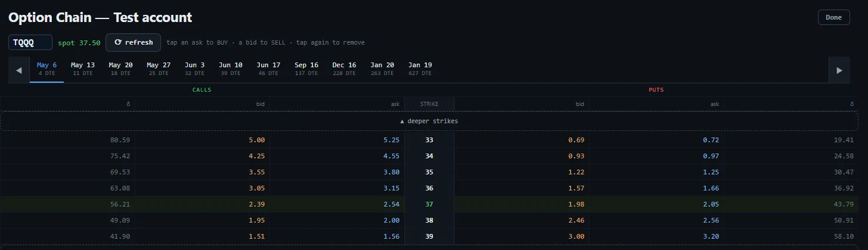Select the Dec 16 expiration tab

[x=344, y=68]
